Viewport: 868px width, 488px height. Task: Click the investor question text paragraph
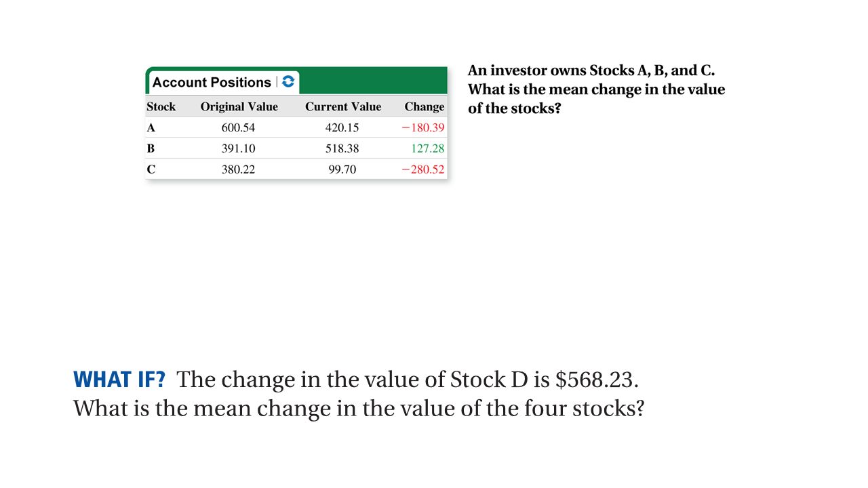[597, 89]
